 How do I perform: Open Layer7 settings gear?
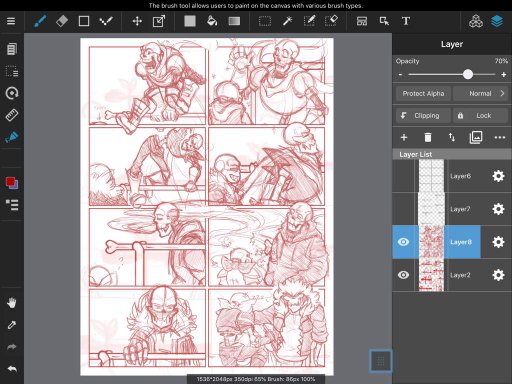[x=498, y=209]
